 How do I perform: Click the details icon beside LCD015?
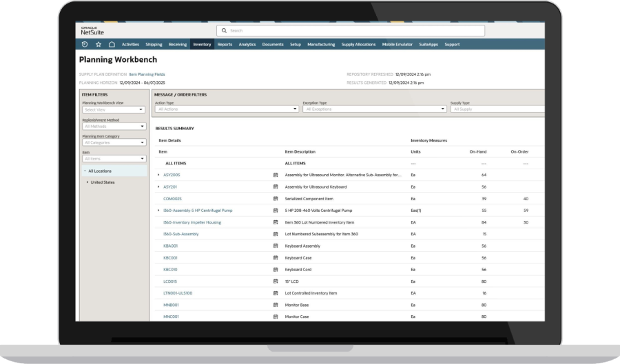(276, 281)
